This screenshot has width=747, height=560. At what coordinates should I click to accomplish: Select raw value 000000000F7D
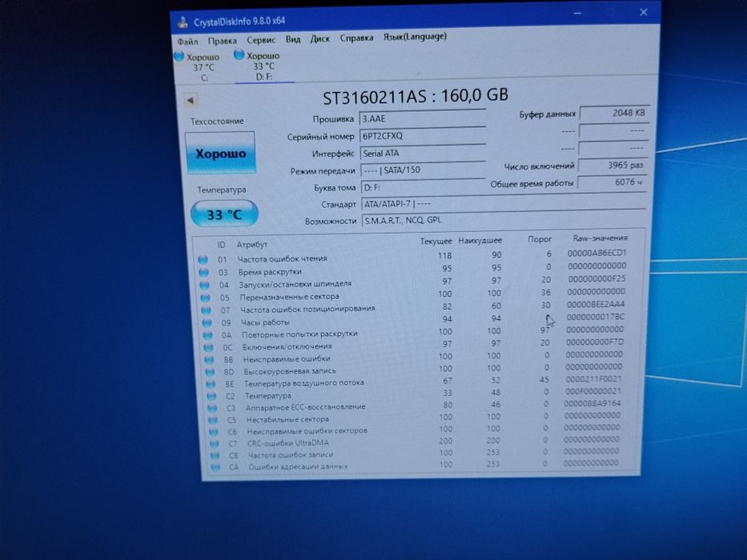click(595, 342)
